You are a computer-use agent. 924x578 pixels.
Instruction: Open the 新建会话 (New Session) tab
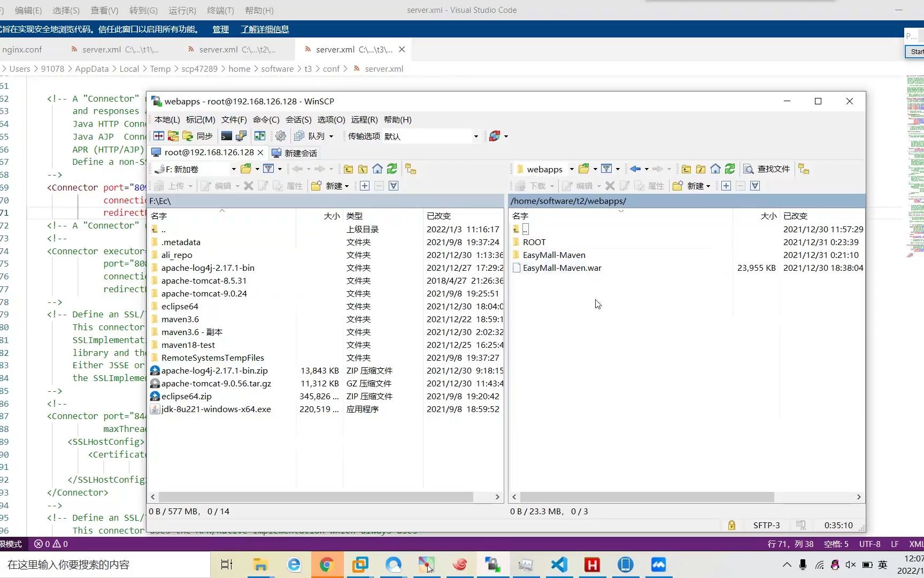click(x=295, y=153)
